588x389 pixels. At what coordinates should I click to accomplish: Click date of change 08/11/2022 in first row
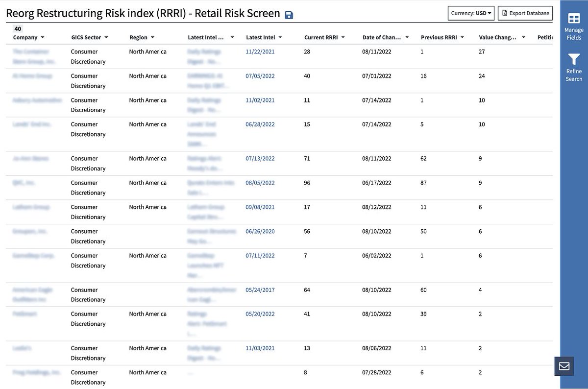point(377,51)
